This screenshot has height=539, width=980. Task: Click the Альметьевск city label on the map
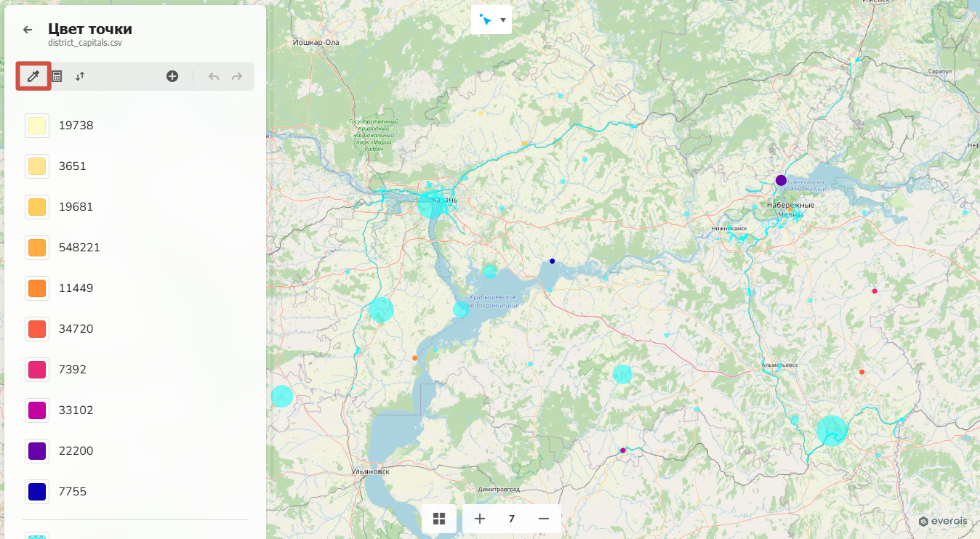tap(780, 365)
